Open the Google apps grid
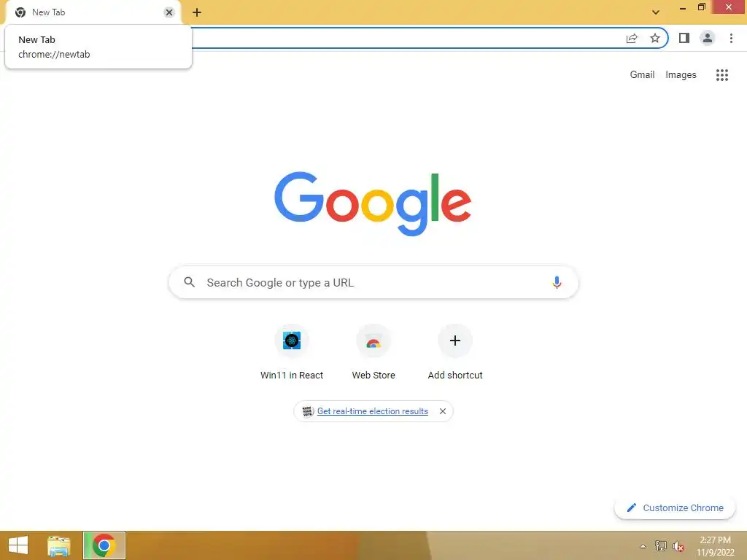 click(x=722, y=75)
